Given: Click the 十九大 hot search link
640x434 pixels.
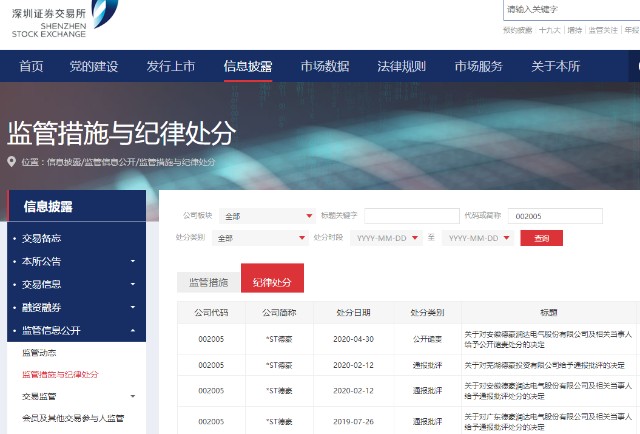Looking at the screenshot, I should click(x=549, y=30).
